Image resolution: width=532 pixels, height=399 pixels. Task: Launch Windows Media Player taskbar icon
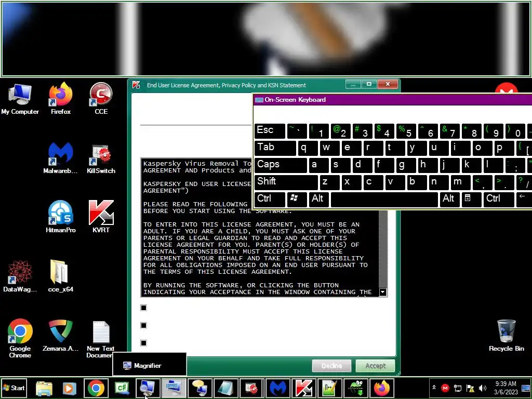[70, 388]
